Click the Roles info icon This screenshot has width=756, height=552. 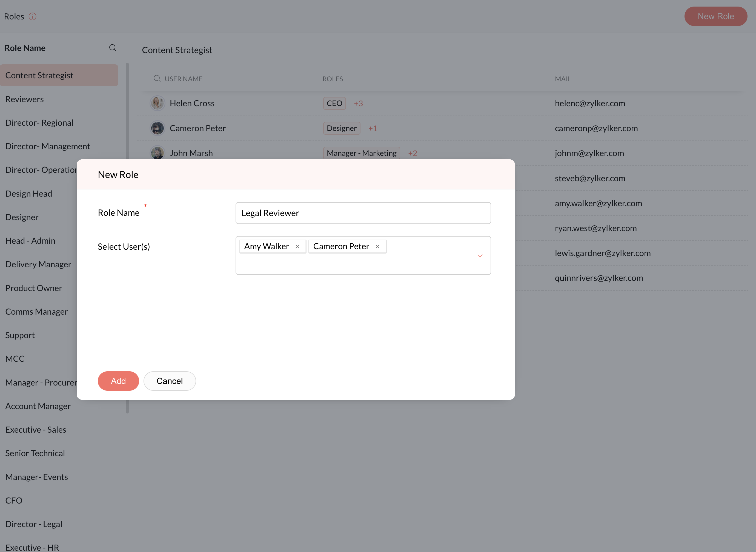32,16
